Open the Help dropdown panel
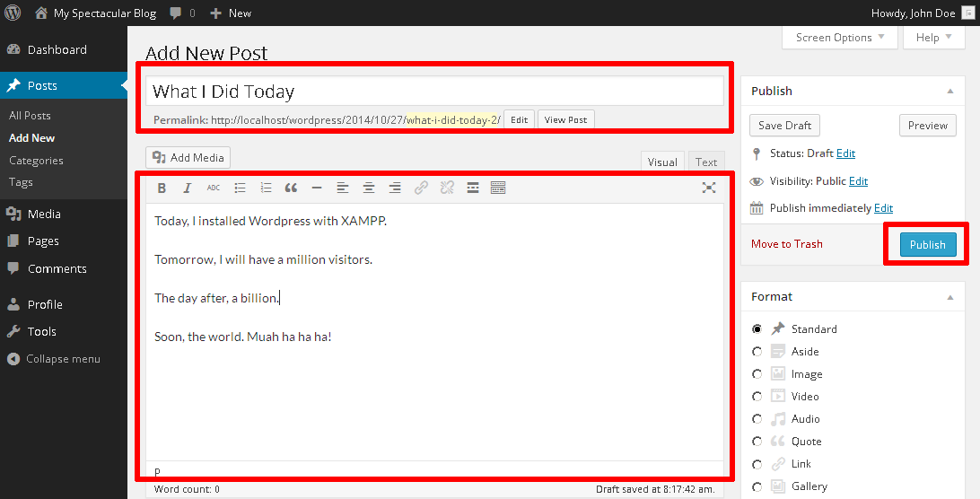The height and width of the screenshot is (499, 980). pos(933,38)
